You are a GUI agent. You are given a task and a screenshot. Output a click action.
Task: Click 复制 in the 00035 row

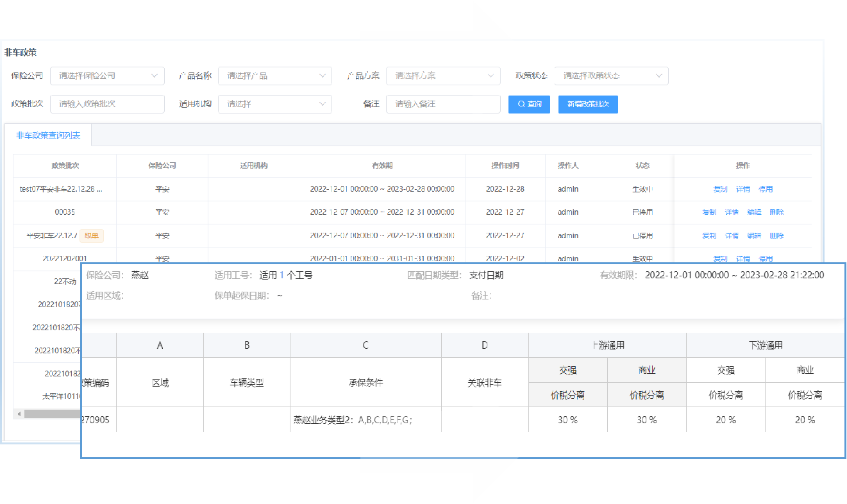709,212
